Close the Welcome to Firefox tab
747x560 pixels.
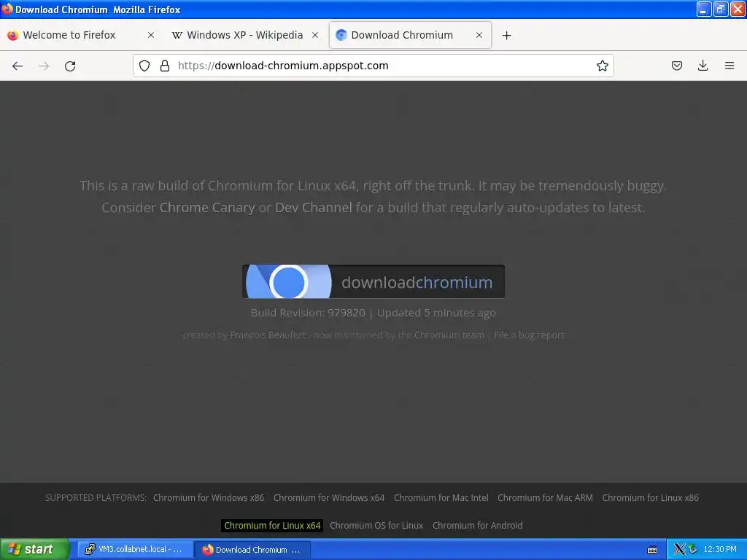tap(150, 35)
